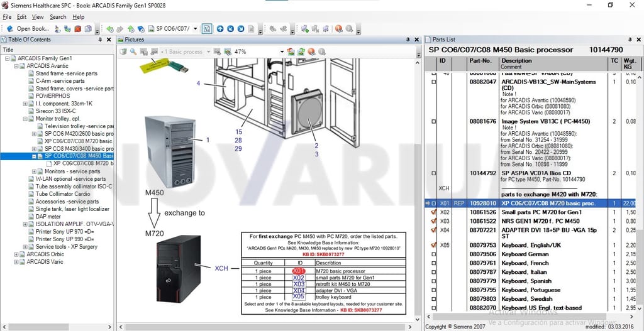Click the orange globe icon in the Pictures toolbar
This screenshot has height=331, width=644.
point(311,52)
